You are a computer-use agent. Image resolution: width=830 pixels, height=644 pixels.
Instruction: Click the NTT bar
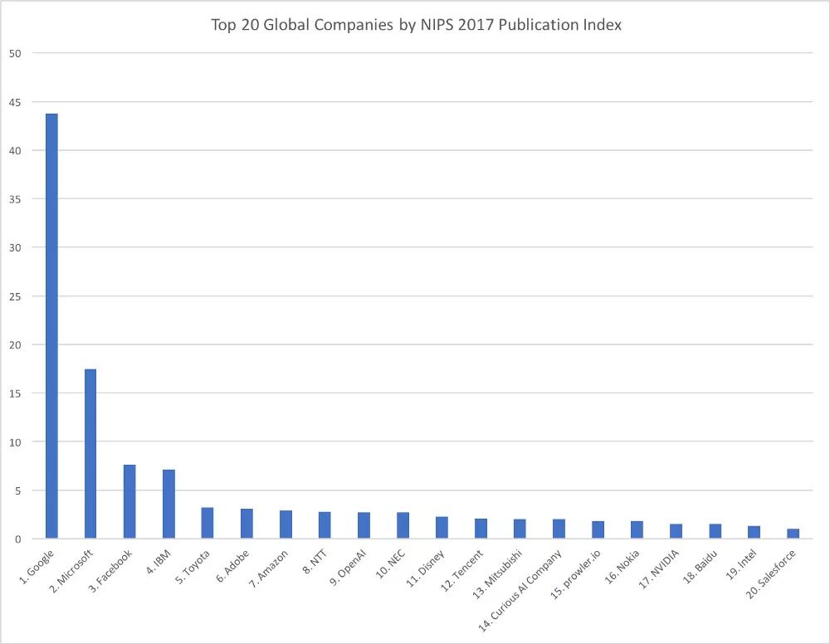point(325,525)
